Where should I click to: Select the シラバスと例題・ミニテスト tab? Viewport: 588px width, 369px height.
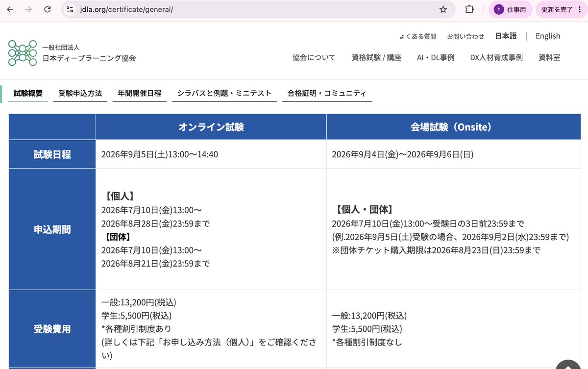click(224, 93)
